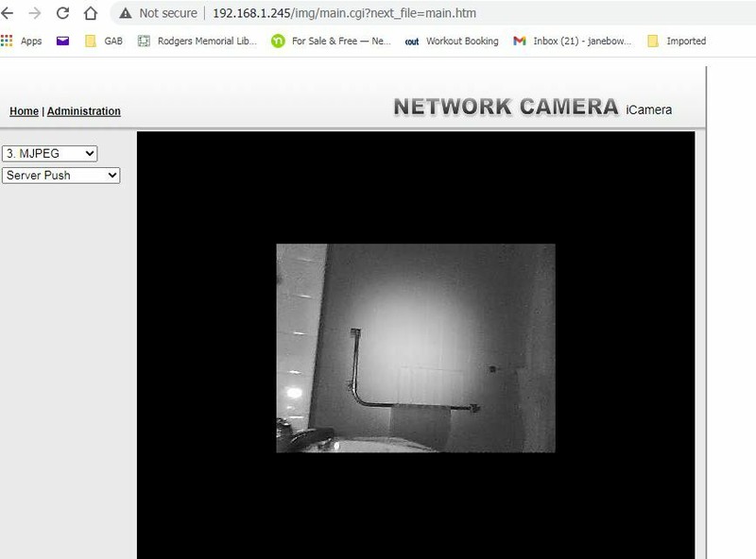This screenshot has width=756, height=559.
Task: Open Workout Booking bookmark
Action: coord(452,41)
